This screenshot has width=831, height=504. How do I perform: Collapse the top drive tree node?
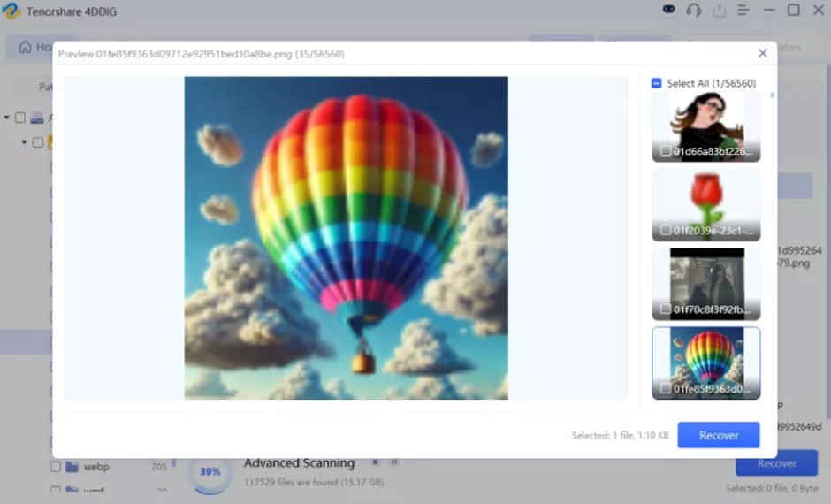click(7, 117)
